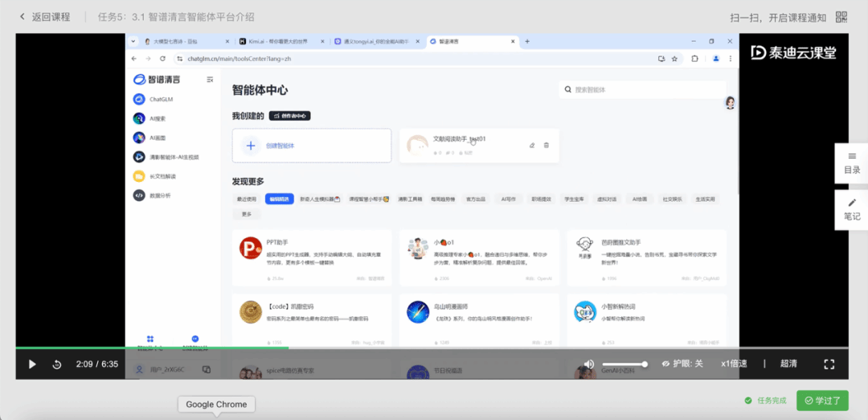Play the course video
Image resolution: width=868 pixels, height=420 pixels.
click(x=32, y=364)
